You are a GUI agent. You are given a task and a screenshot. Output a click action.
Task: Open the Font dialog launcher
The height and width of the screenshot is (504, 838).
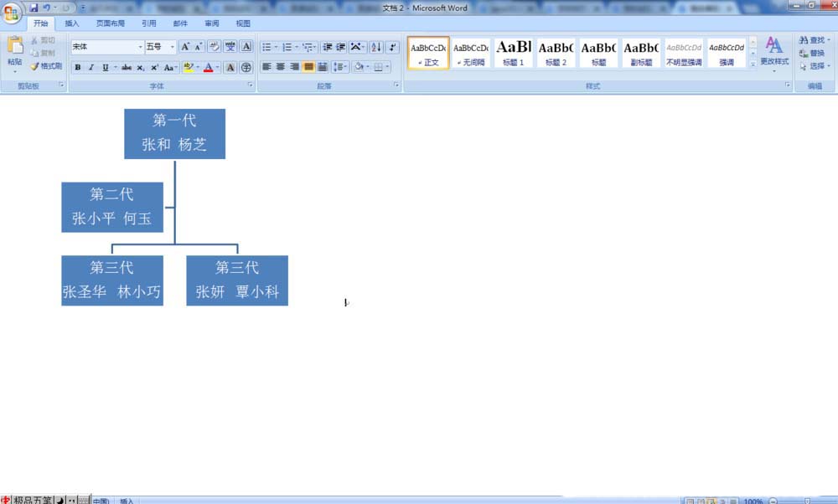[250, 85]
